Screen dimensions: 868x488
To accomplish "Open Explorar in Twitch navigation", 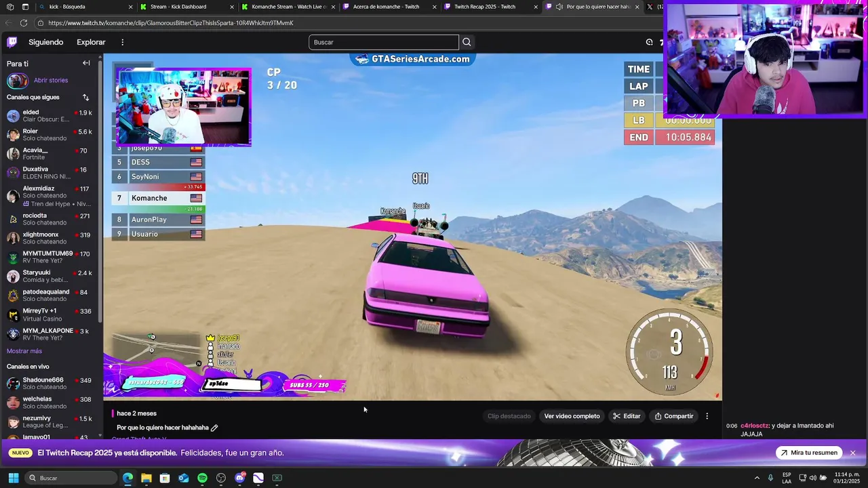I will point(91,42).
